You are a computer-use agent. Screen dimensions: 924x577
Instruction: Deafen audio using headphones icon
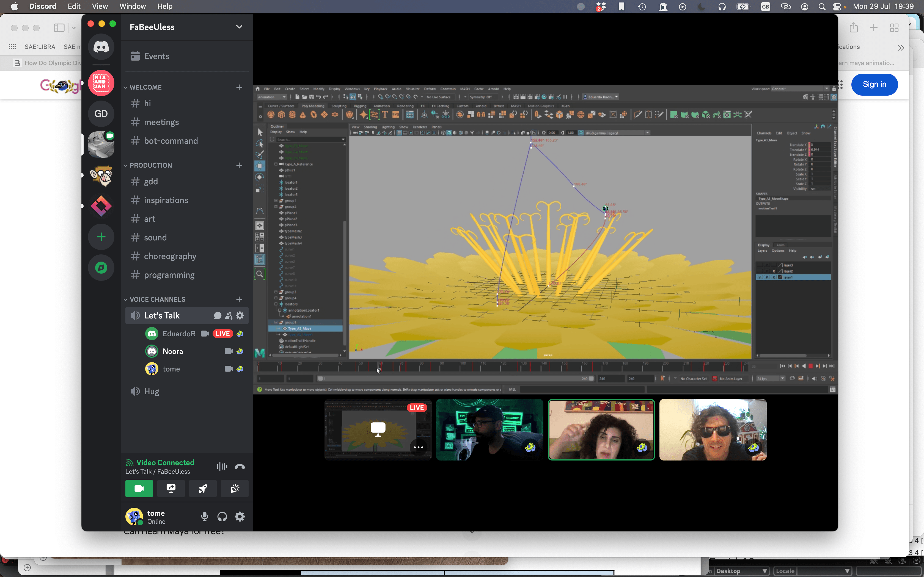click(222, 517)
